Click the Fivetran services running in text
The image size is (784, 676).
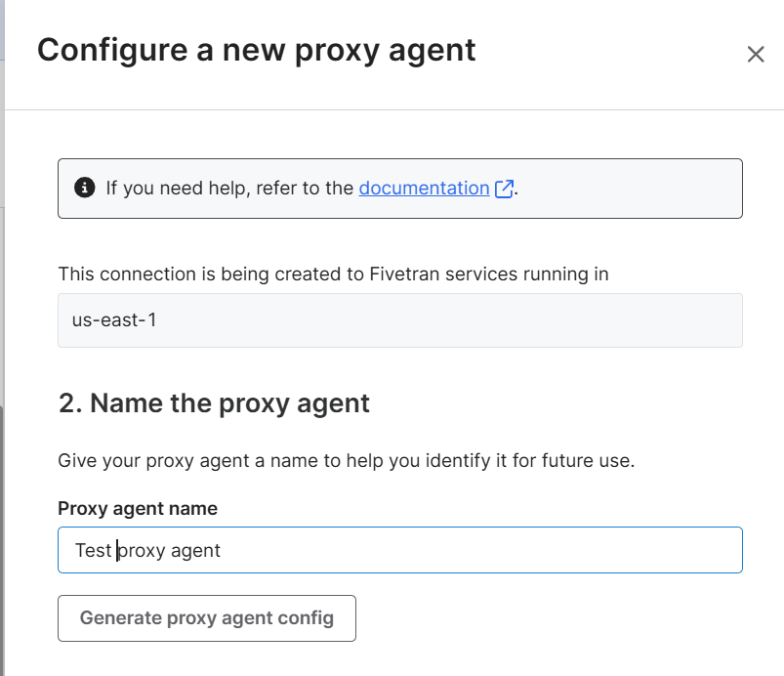489,275
